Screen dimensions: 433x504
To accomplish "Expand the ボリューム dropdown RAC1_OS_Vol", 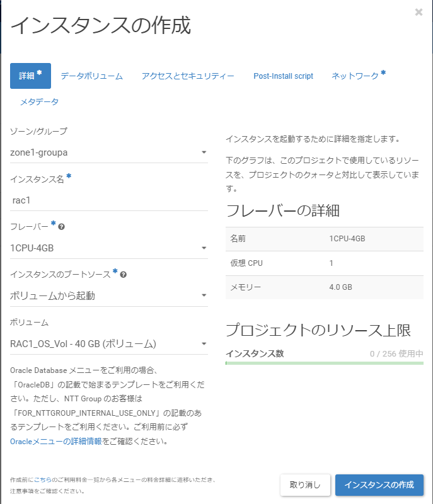I will 109,344.
